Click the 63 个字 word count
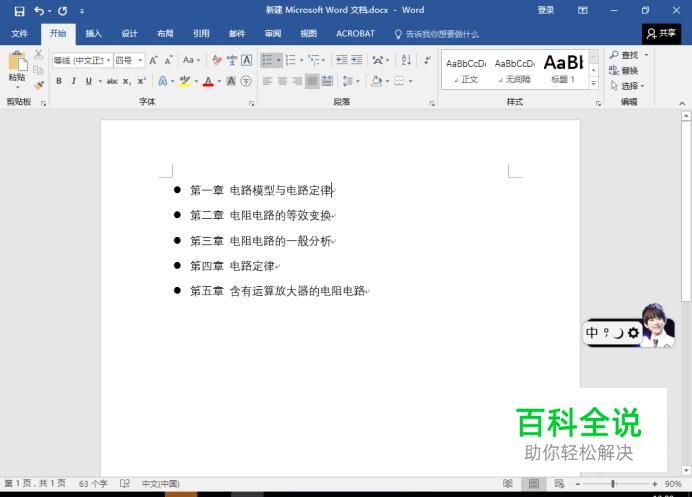This screenshot has height=497, width=692. (x=93, y=484)
